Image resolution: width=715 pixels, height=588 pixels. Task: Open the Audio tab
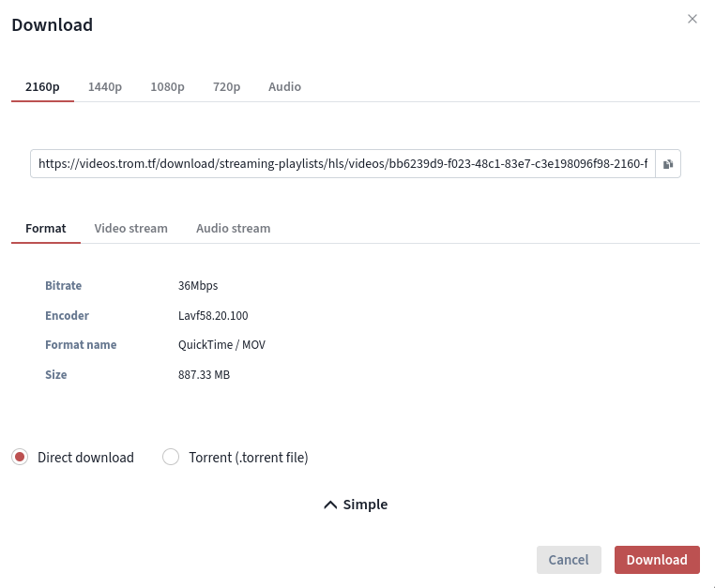click(284, 86)
